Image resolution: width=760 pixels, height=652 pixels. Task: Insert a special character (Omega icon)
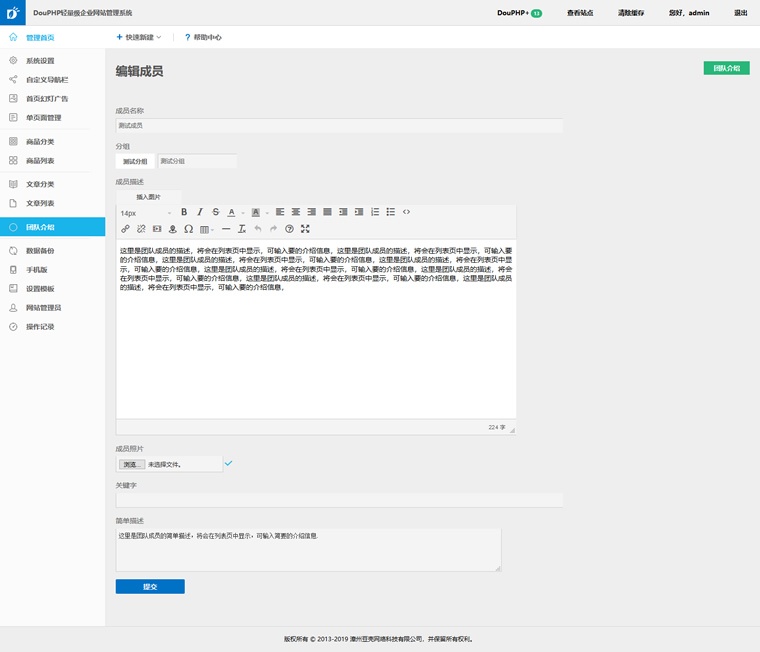coord(189,229)
